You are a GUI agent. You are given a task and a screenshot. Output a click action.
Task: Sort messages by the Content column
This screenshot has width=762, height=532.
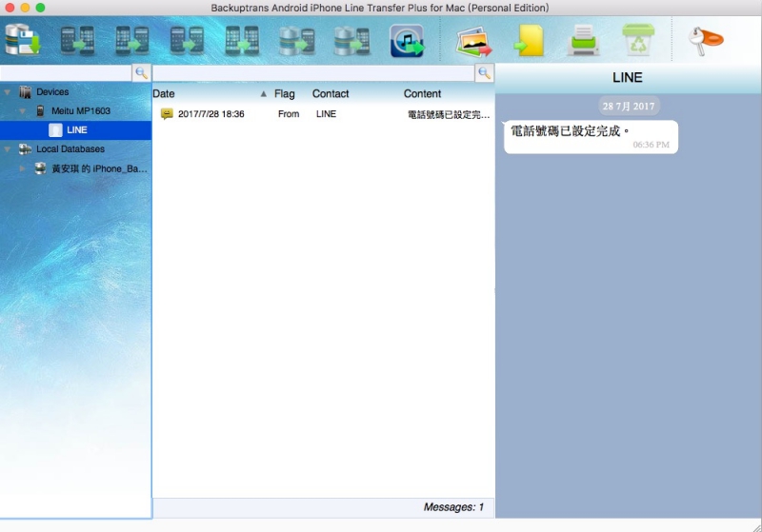click(x=422, y=93)
